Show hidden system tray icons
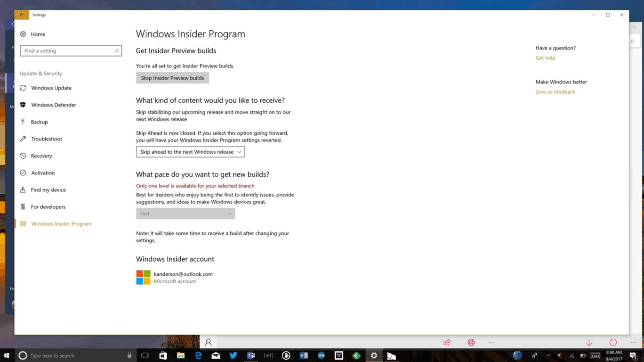The height and width of the screenshot is (362, 644). [x=548, y=355]
